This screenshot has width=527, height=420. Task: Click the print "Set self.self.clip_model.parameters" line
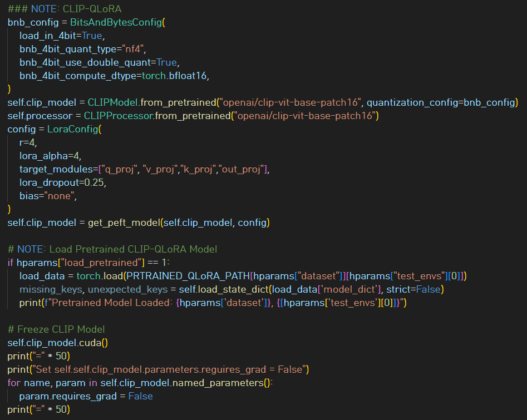click(x=158, y=369)
